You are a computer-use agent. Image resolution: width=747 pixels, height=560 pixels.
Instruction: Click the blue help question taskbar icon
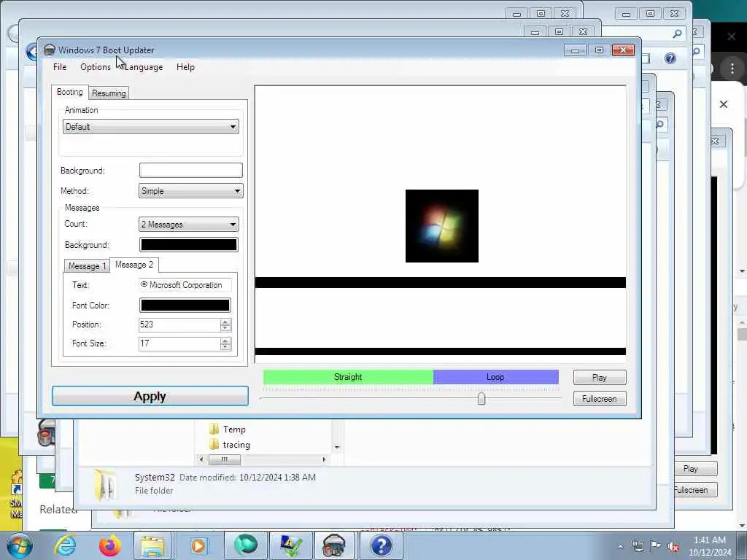(381, 546)
